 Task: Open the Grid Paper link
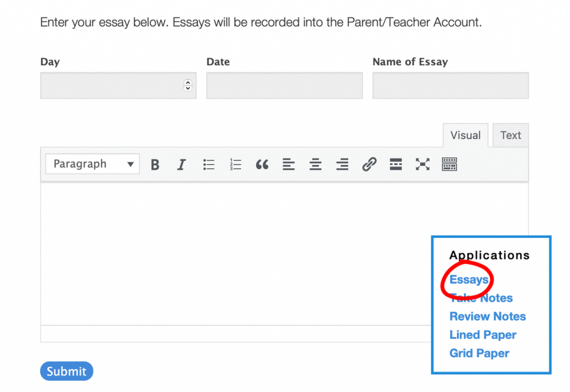pos(479,353)
